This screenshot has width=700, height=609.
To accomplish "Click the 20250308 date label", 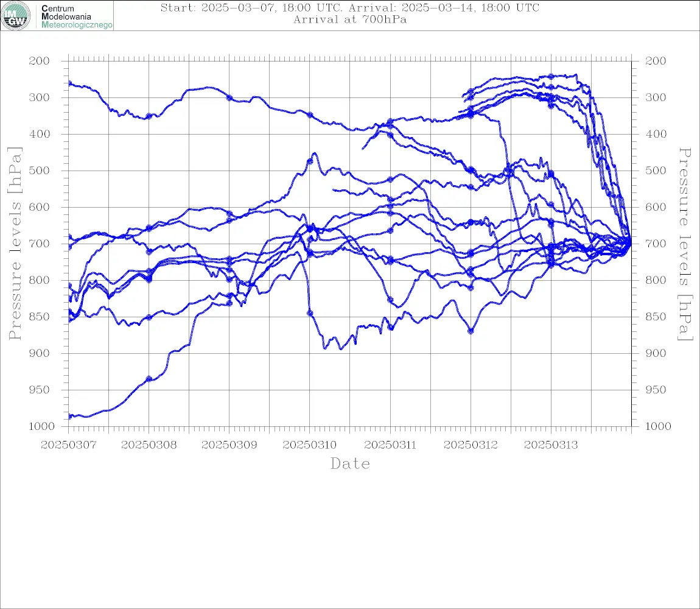I will (x=149, y=445).
